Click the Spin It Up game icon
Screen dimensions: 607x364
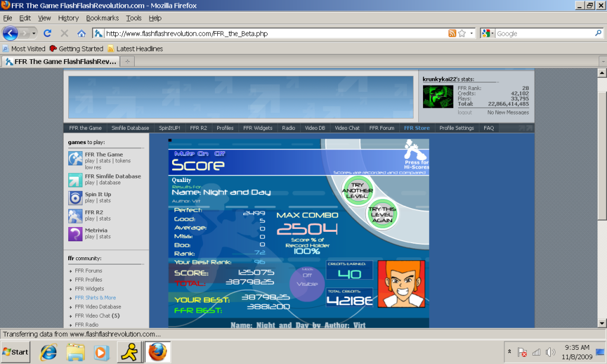pyautogui.click(x=75, y=197)
